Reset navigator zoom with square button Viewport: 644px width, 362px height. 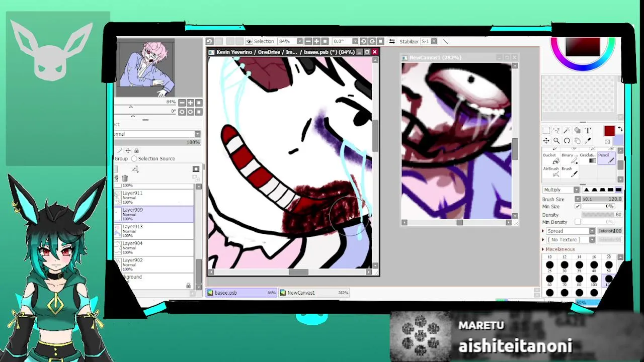click(x=199, y=103)
